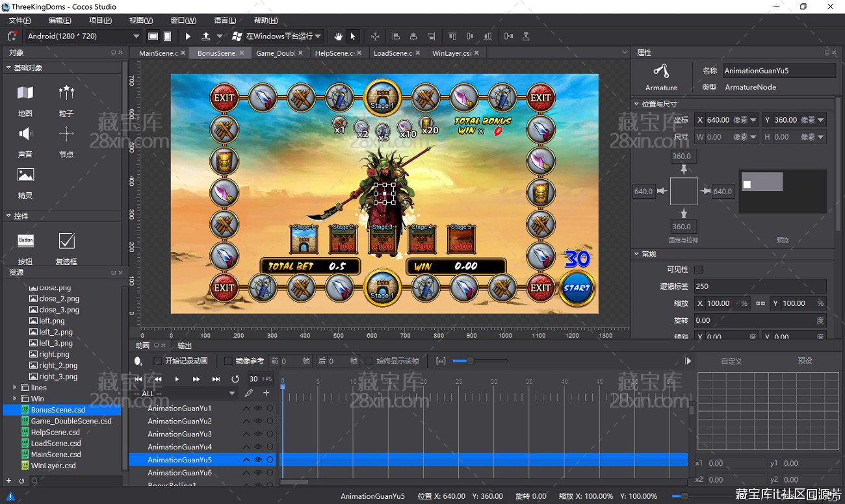Add the 精灵 sprite object
This screenshot has height=504, width=845.
pos(25,183)
